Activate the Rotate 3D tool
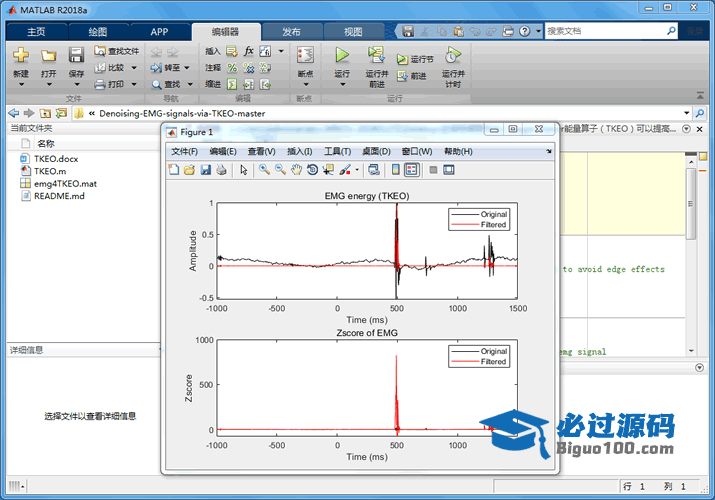 [312, 170]
